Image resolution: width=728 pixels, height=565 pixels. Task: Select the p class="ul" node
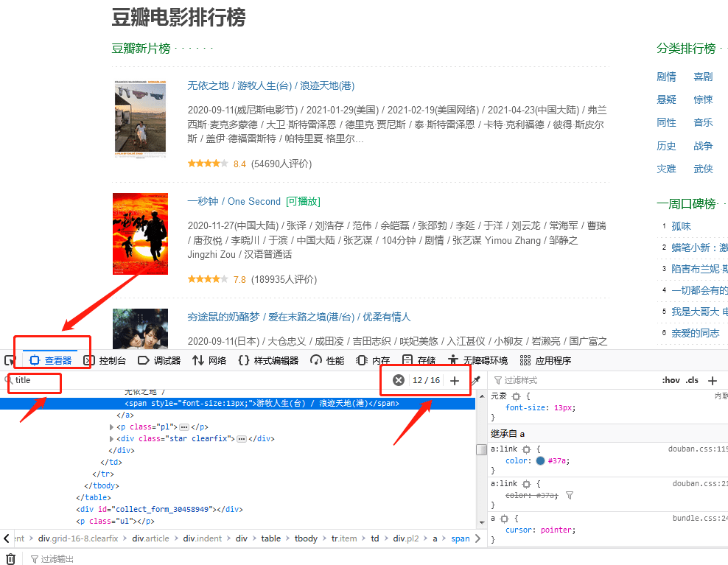[x=115, y=522]
